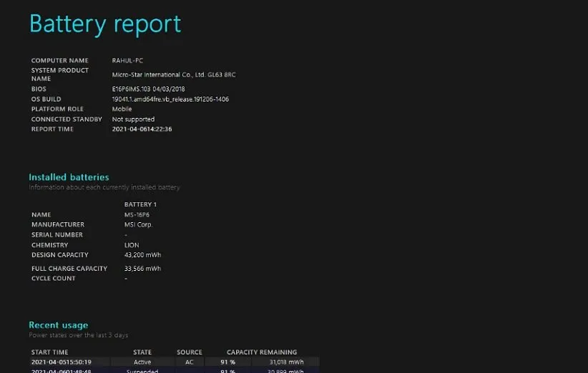The width and height of the screenshot is (588, 373).
Task: Select the battery name MS-16P6
Action: coord(137,214)
